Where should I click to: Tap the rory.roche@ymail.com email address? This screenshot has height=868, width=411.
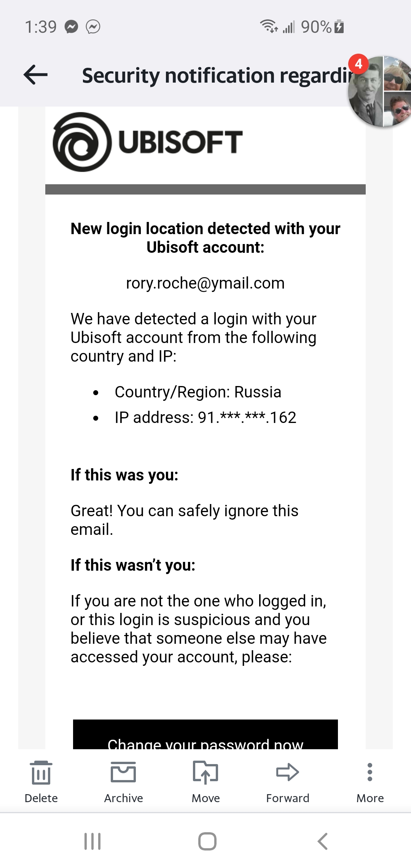click(x=205, y=283)
